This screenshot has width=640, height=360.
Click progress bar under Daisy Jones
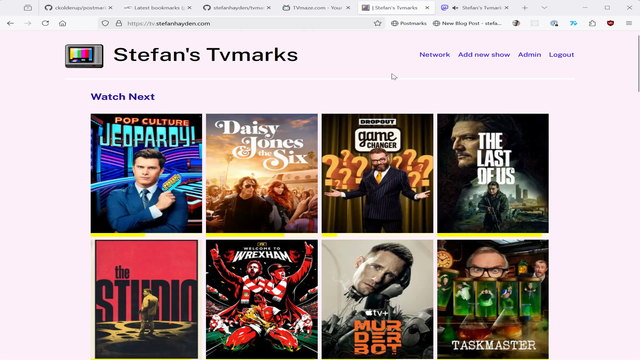click(262, 235)
